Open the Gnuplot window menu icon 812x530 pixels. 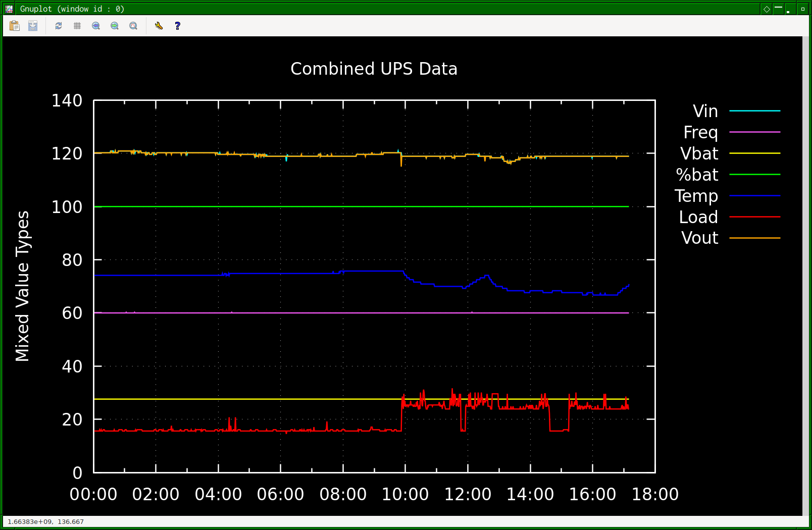pyautogui.click(x=9, y=9)
